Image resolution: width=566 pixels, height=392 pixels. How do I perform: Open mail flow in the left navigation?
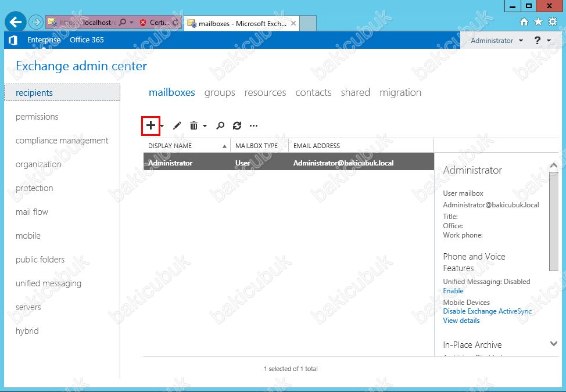(x=32, y=212)
